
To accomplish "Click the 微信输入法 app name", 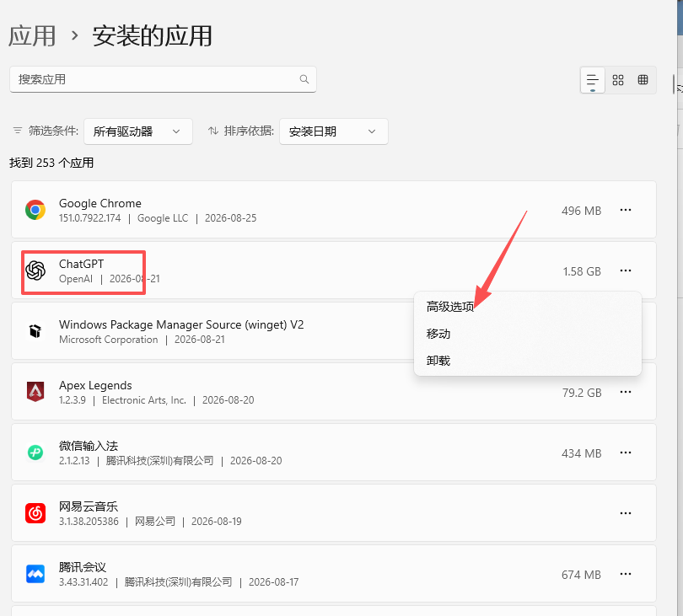I will pos(89,446).
